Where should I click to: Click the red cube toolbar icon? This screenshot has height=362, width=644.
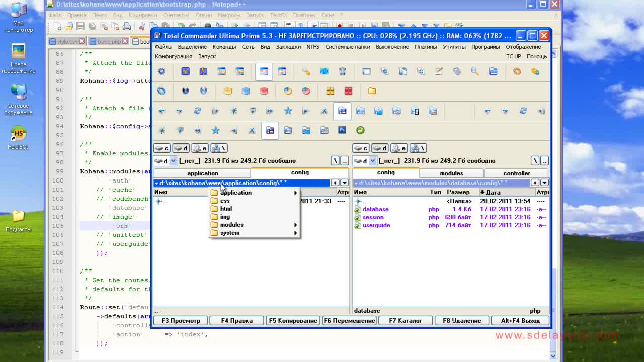tap(264, 91)
